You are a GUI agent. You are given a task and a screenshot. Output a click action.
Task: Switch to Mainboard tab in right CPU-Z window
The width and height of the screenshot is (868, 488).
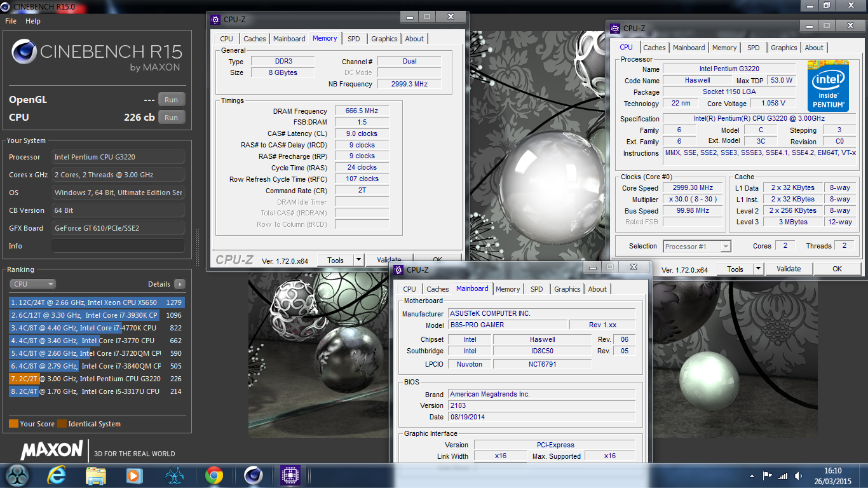click(689, 48)
